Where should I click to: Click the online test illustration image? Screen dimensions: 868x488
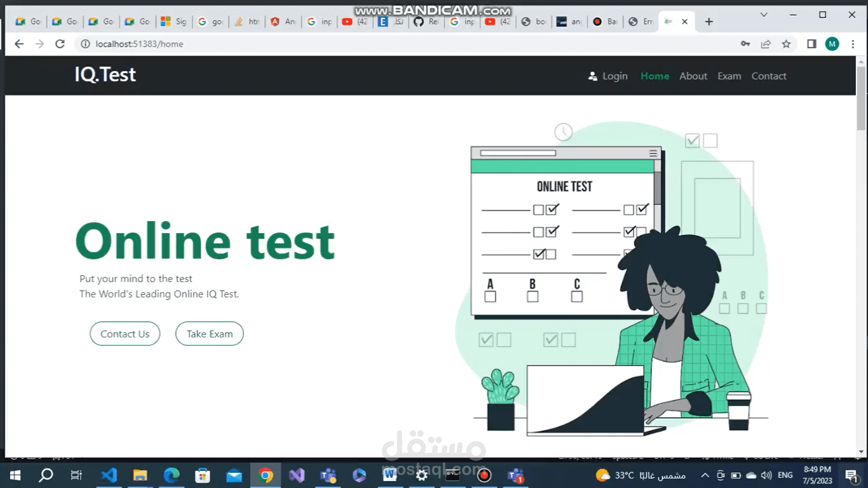611,280
